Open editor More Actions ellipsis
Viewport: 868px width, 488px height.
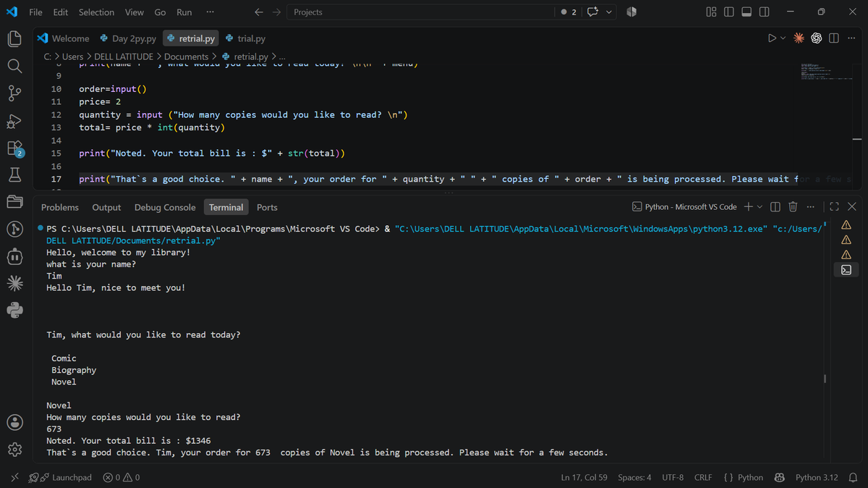click(851, 38)
